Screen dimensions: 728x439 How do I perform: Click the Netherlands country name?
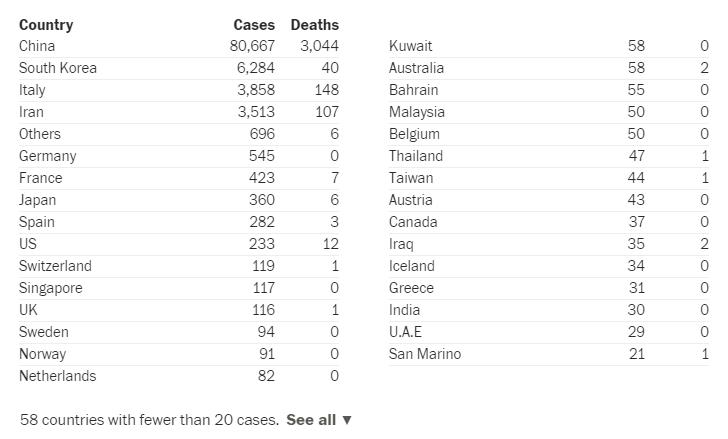tap(57, 376)
